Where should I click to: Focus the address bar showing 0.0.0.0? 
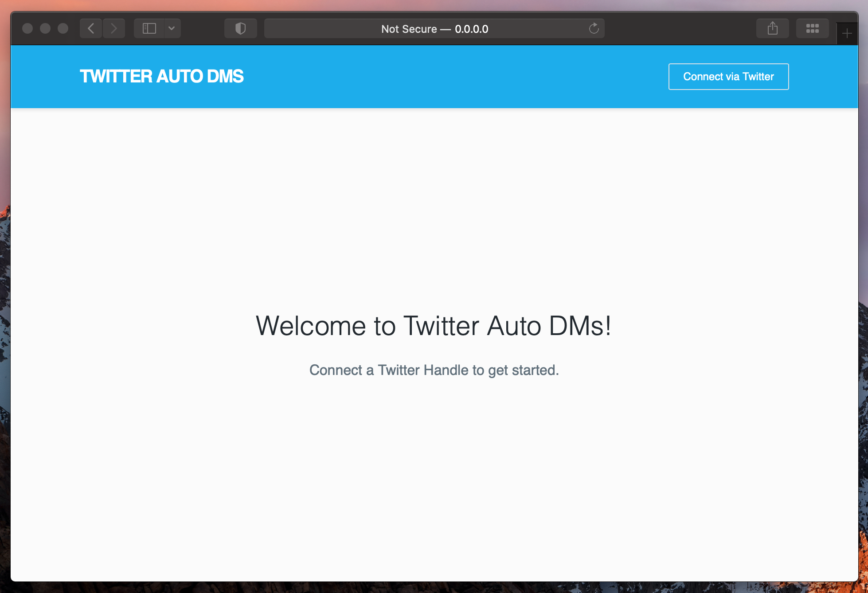pyautogui.click(x=434, y=29)
